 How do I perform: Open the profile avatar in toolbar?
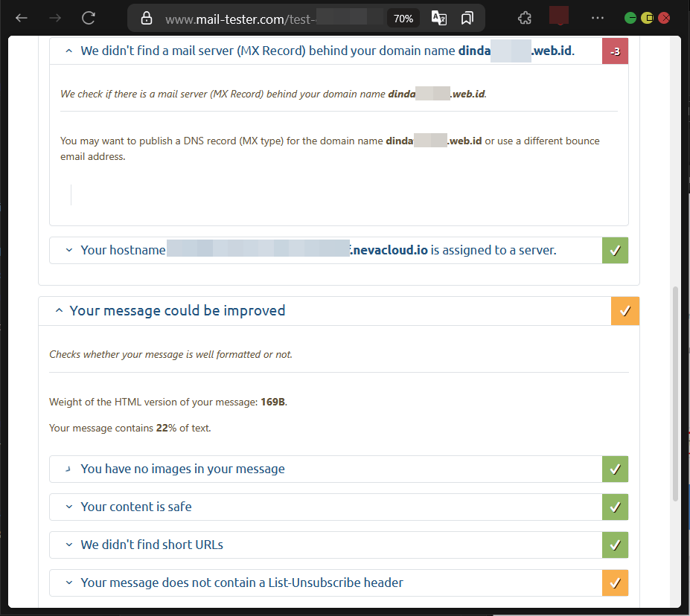pos(559,16)
